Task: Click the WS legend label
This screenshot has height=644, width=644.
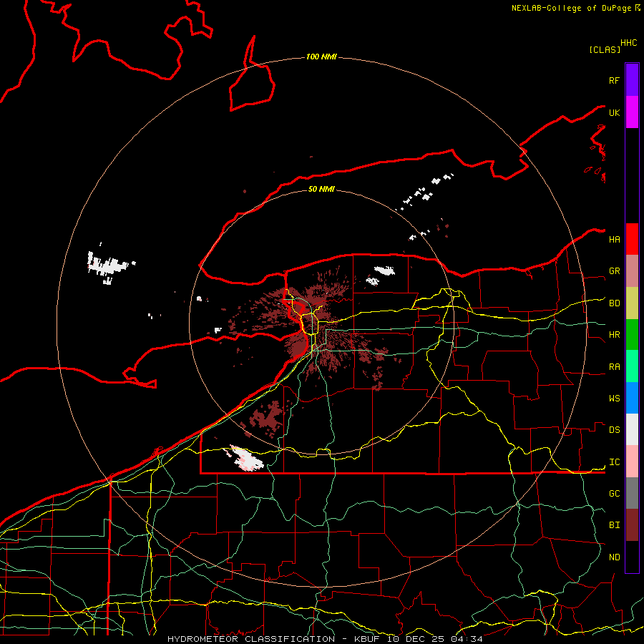Action: tap(615, 399)
